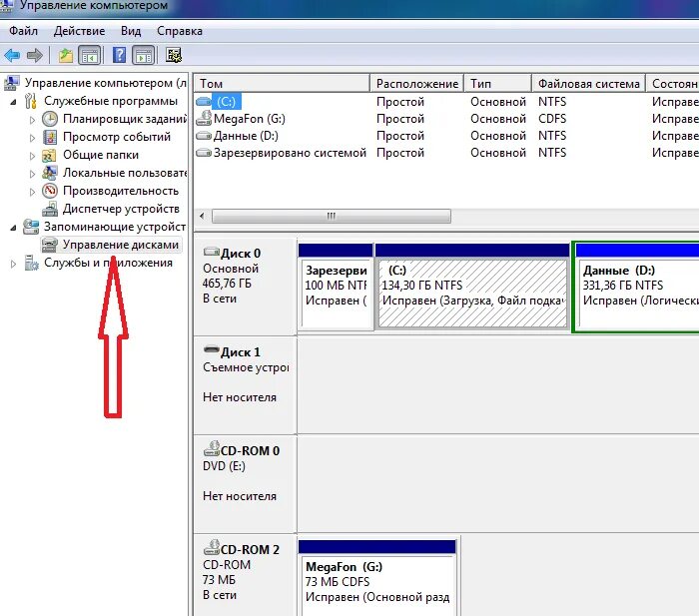Click the DVD (E:) label under CD-ROM 0
The height and width of the screenshot is (616, 699).
[x=224, y=466]
